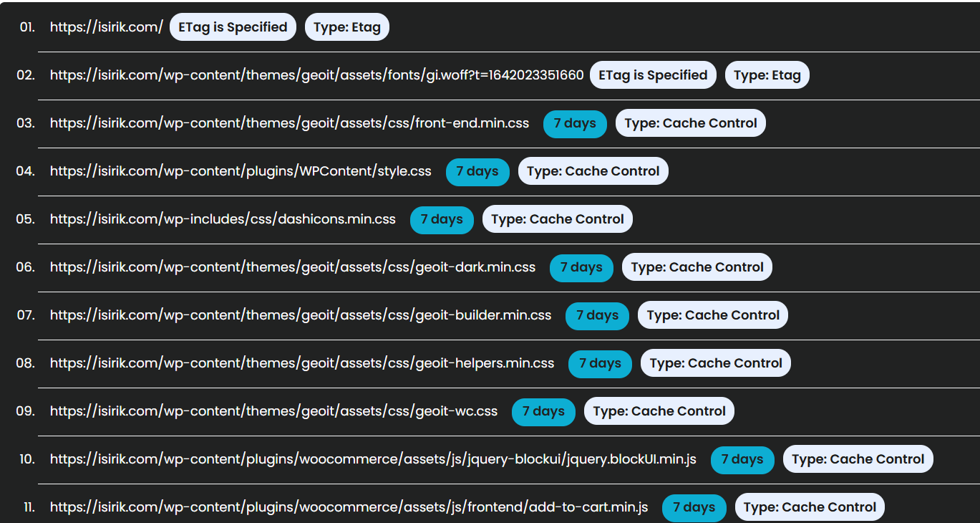Click the 7 days badge for geoit-helpers.min.css

(600, 363)
